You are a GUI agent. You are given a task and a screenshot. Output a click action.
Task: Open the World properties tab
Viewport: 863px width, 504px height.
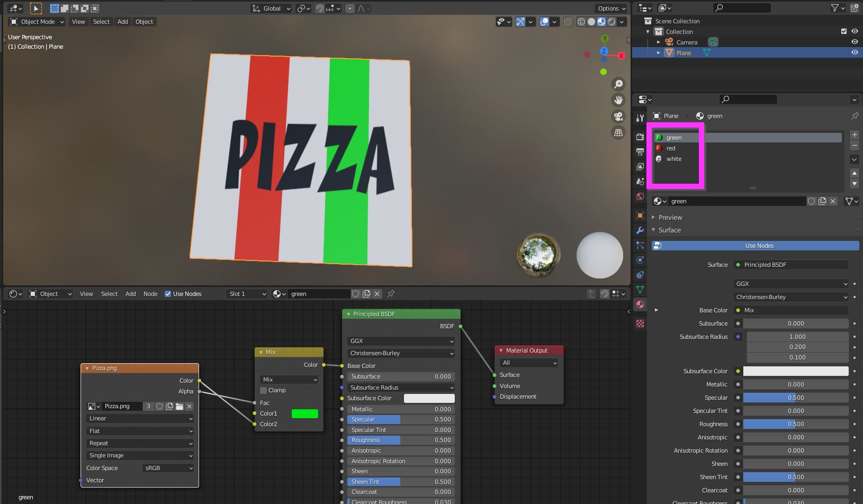pyautogui.click(x=640, y=196)
